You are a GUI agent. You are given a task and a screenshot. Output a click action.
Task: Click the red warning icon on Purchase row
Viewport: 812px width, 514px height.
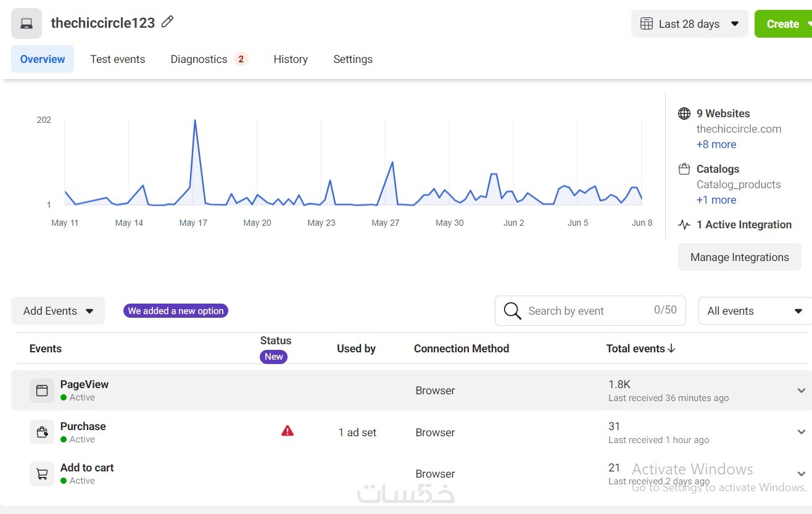coord(288,431)
